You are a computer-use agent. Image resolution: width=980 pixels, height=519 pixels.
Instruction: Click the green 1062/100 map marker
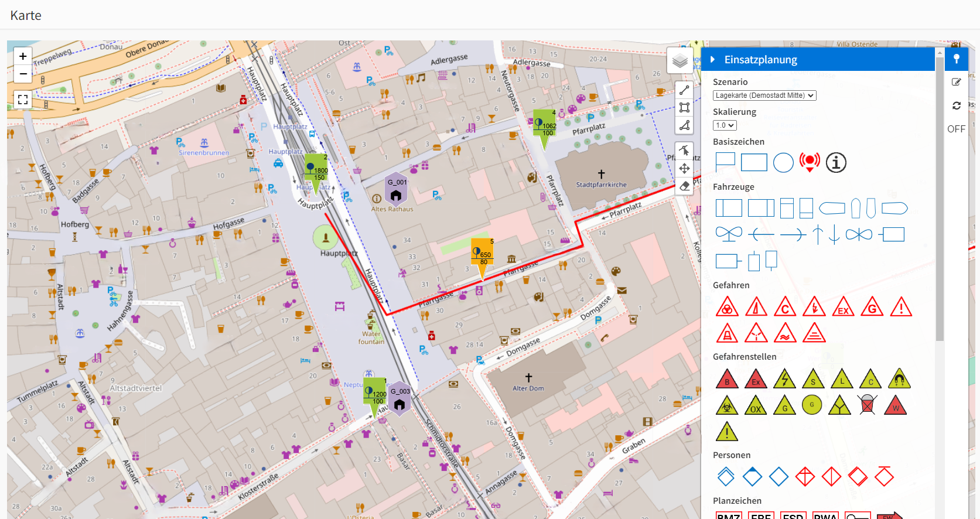[544, 124]
